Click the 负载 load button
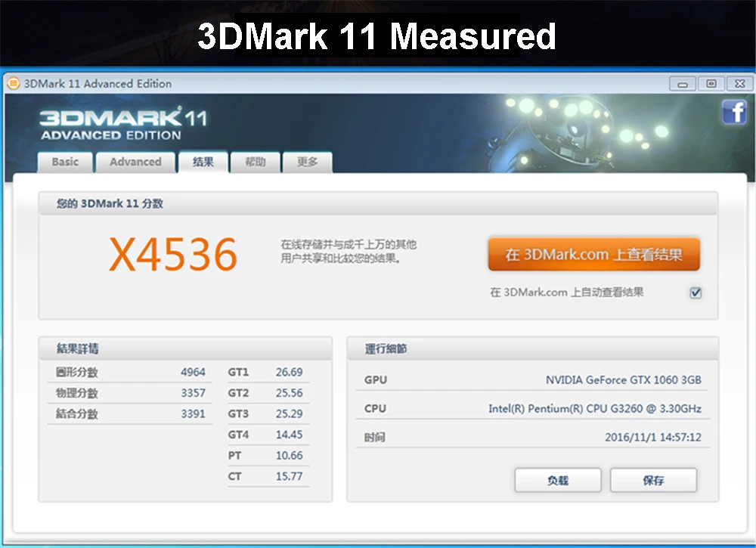756x548 pixels. pyautogui.click(x=558, y=480)
